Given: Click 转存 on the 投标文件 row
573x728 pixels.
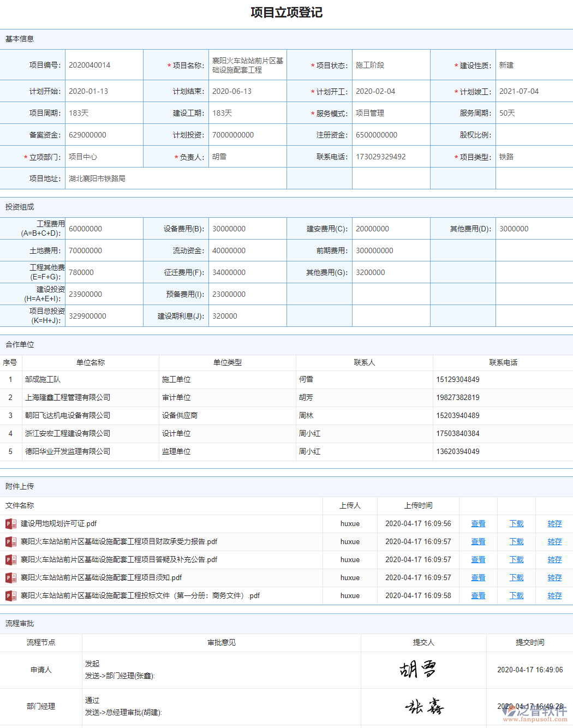Looking at the screenshot, I should 554,595.
